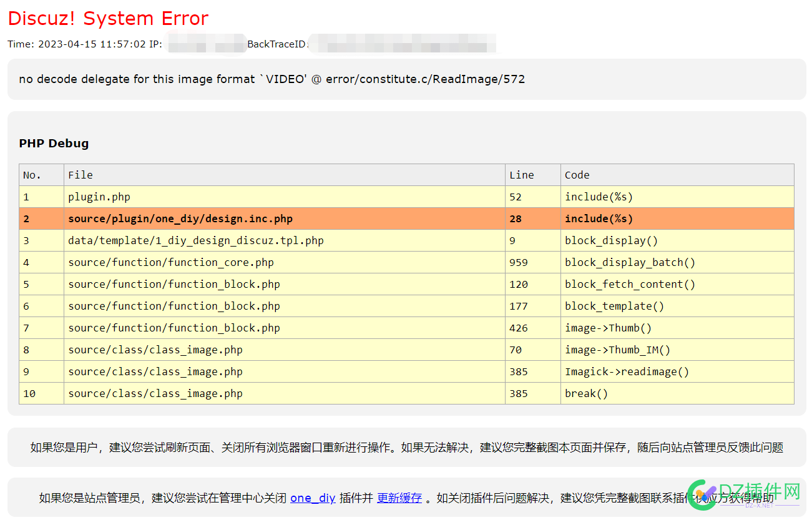Select break() code cell
The width and height of the screenshot is (812, 520).
[x=677, y=393]
